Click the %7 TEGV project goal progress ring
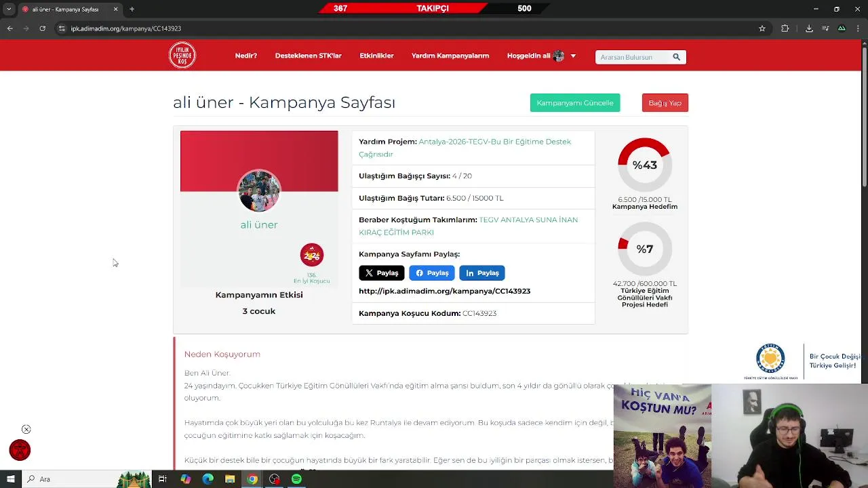The width and height of the screenshot is (868, 488). click(645, 249)
